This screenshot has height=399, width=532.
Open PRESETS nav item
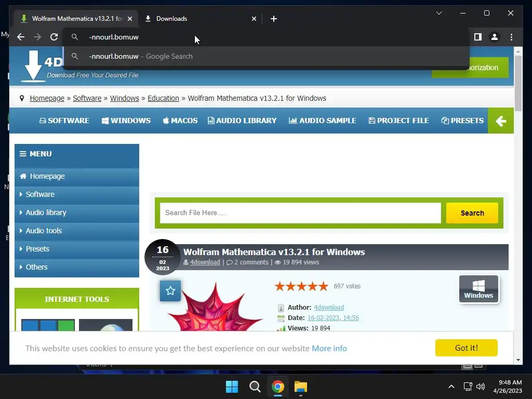[462, 121]
